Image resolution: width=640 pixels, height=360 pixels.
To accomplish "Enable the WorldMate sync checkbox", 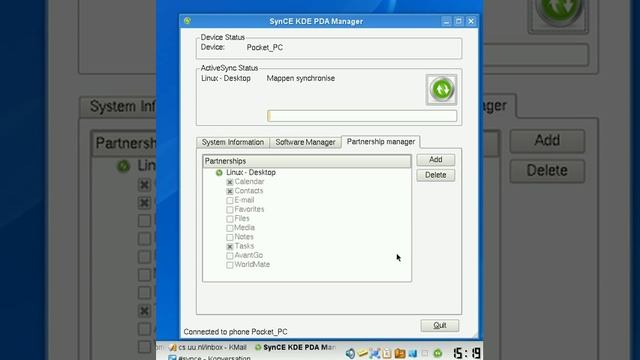I will click(230, 265).
